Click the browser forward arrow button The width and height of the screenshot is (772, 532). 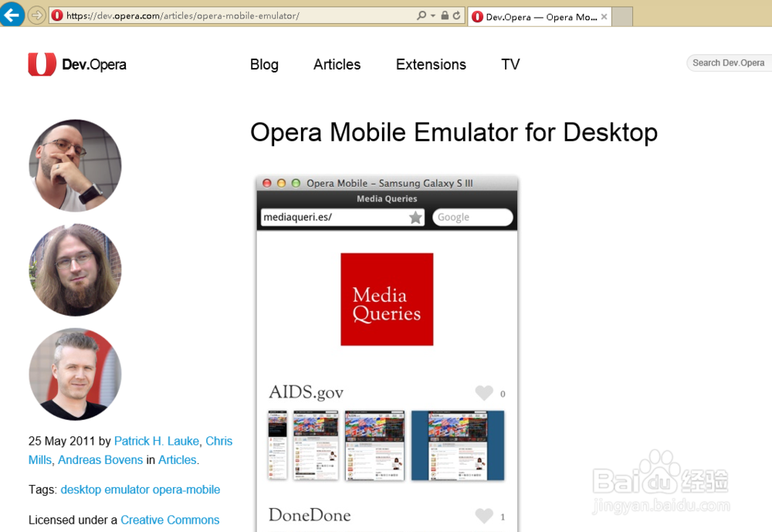pyautogui.click(x=37, y=15)
